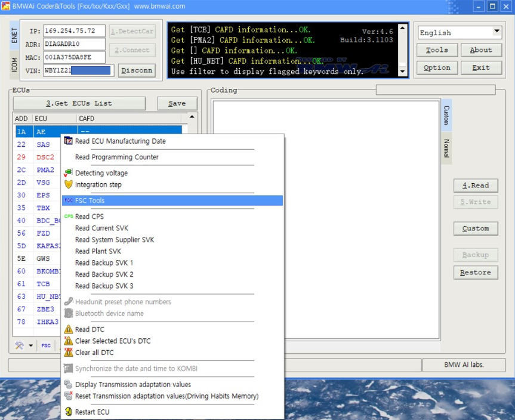The height and width of the screenshot is (420, 515).
Task: Click the About button
Action: [481, 50]
